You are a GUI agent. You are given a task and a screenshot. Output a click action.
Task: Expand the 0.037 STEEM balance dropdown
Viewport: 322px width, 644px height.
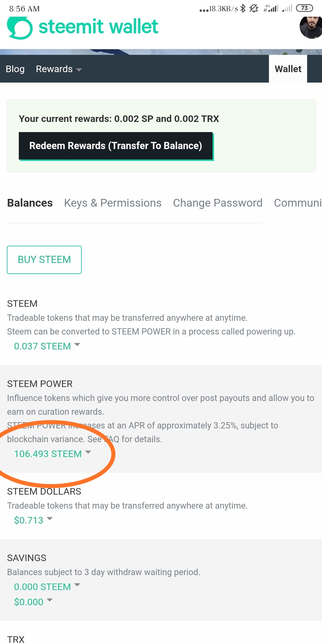(x=47, y=346)
